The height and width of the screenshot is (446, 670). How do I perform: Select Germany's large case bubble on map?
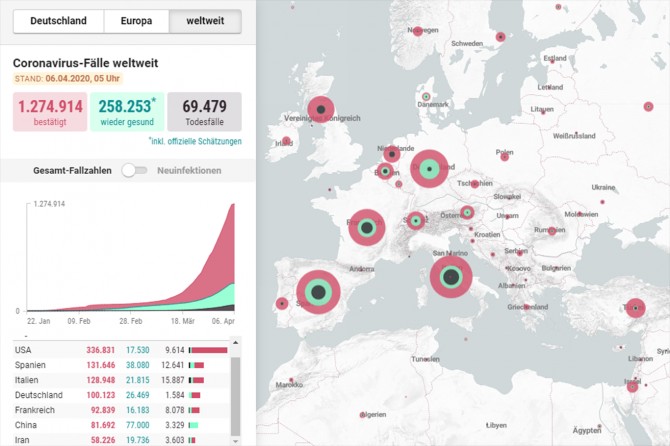pos(429,169)
